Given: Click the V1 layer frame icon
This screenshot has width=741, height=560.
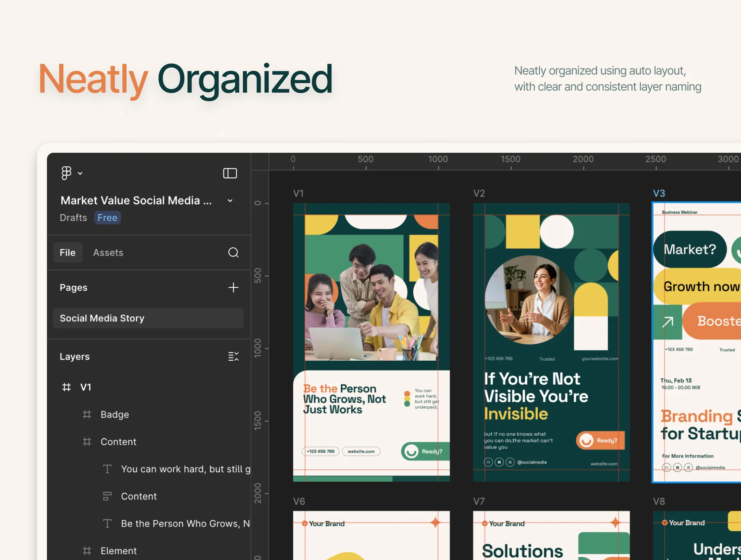Looking at the screenshot, I should [66, 387].
